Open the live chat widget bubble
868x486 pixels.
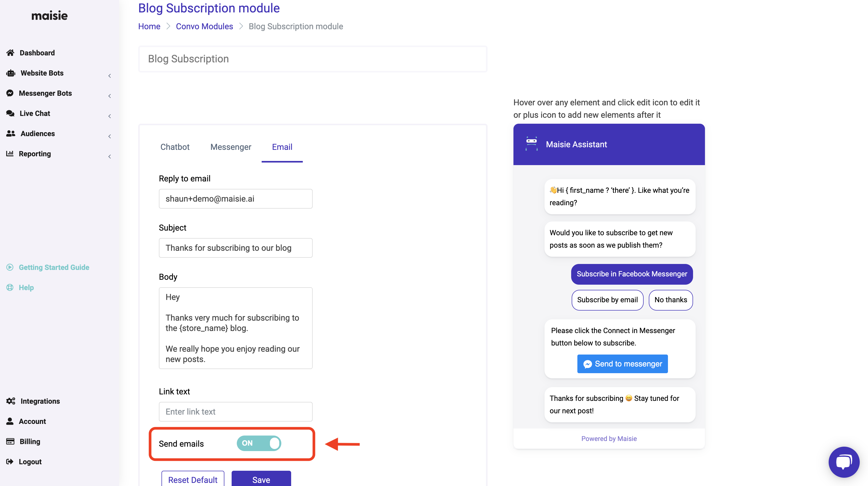[x=843, y=462]
